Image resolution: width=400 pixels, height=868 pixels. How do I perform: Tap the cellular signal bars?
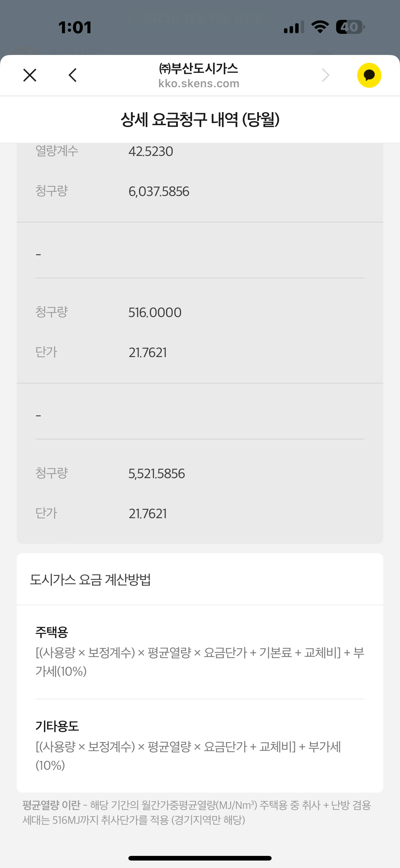[x=294, y=27]
